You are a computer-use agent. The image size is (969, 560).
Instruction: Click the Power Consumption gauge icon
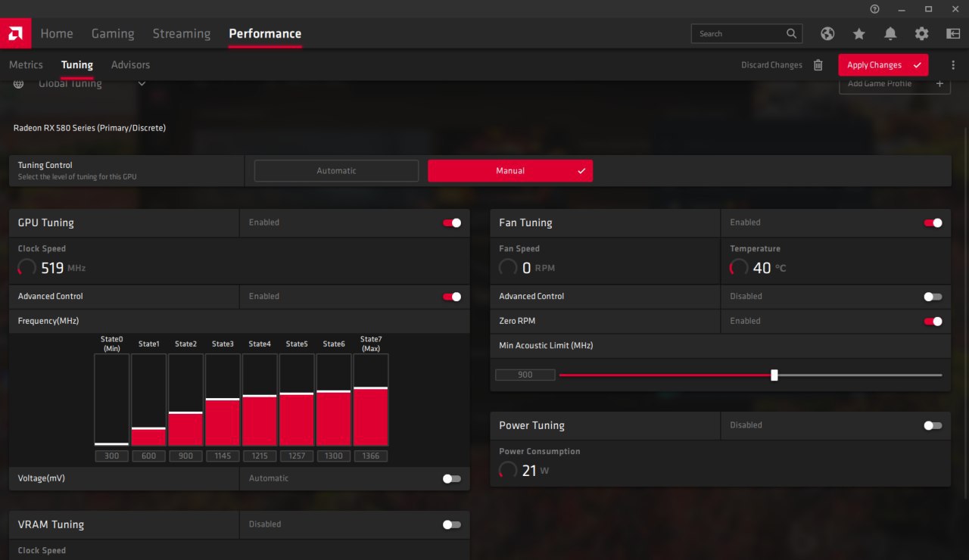tap(508, 471)
